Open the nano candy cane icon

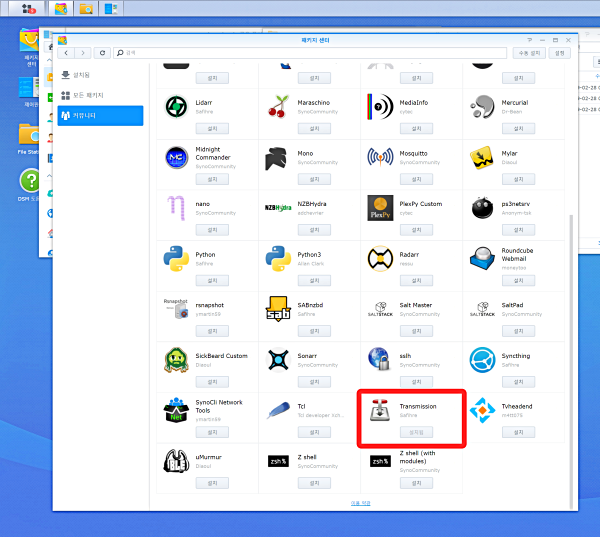click(176, 208)
